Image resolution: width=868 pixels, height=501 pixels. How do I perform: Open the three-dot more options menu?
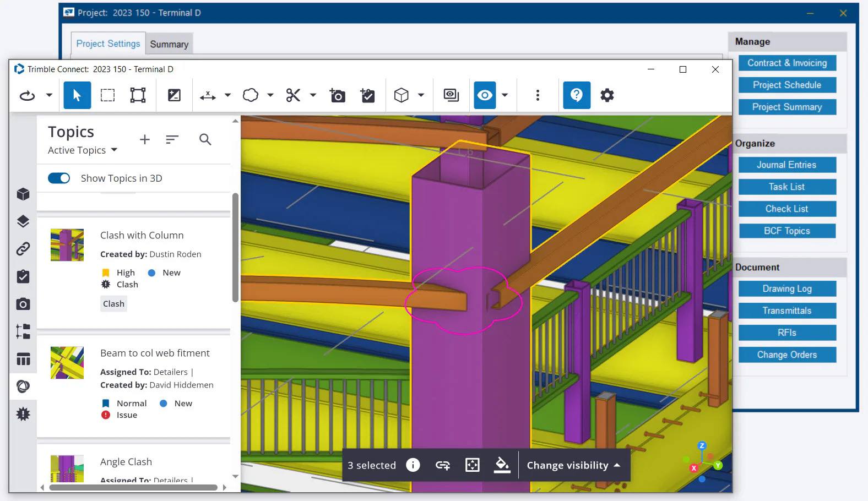tap(538, 95)
